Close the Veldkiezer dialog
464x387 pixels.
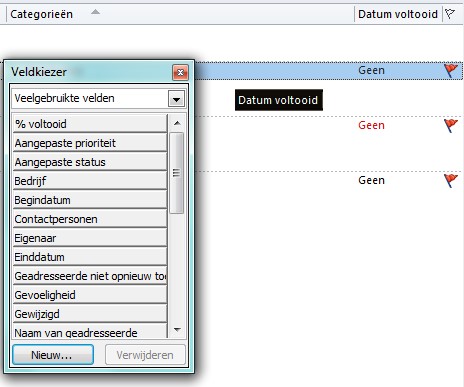coord(180,72)
